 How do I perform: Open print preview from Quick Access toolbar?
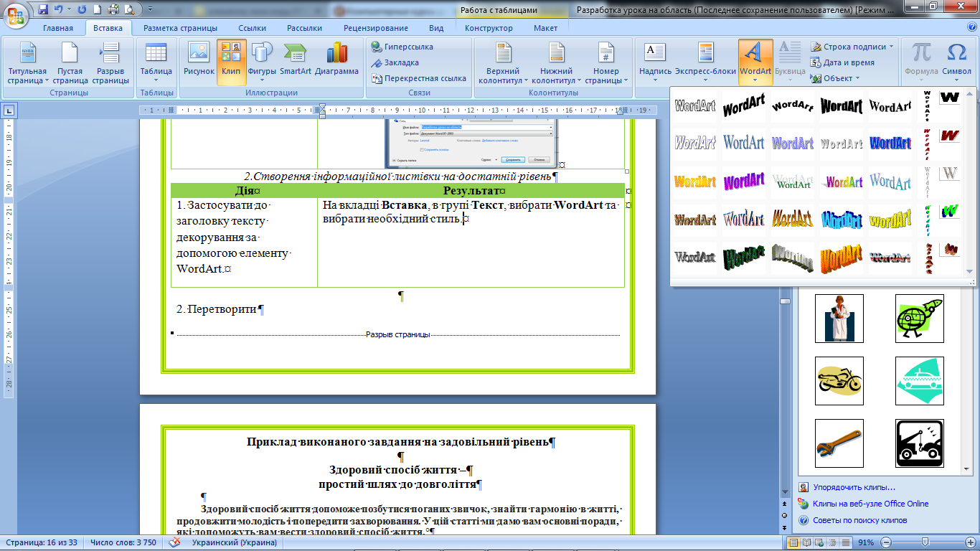(x=129, y=10)
